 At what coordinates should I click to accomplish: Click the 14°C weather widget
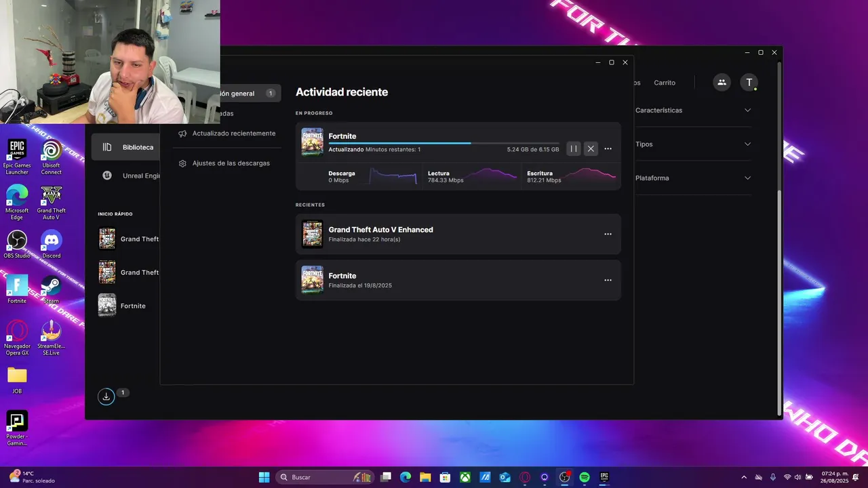click(x=32, y=477)
